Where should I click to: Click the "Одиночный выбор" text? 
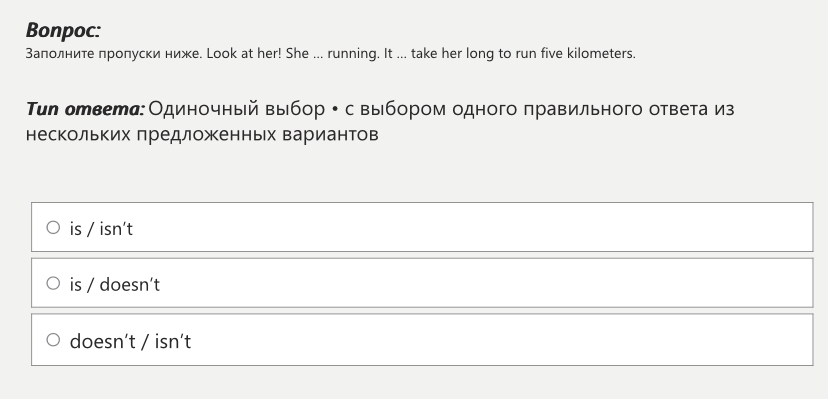[x=236, y=109]
